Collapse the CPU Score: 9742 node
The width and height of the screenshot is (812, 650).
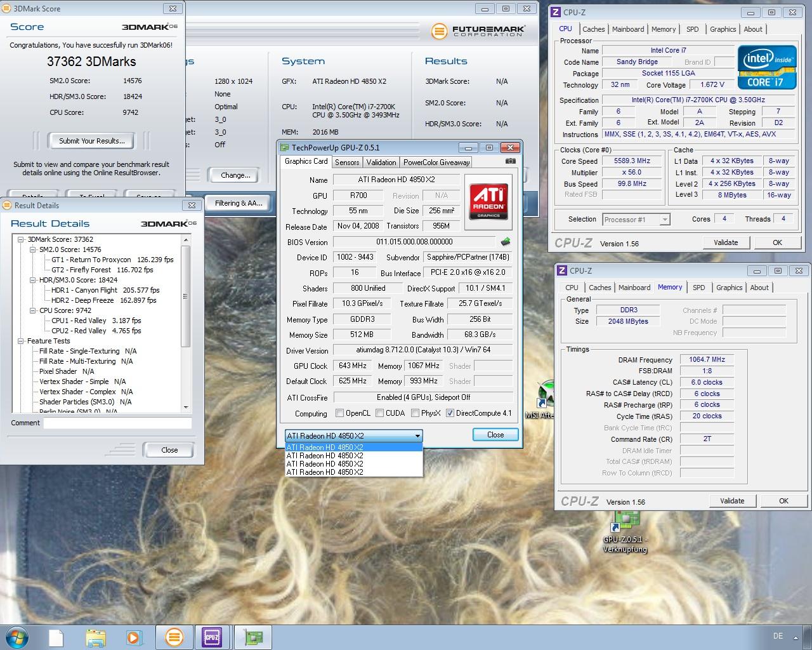pyautogui.click(x=33, y=310)
